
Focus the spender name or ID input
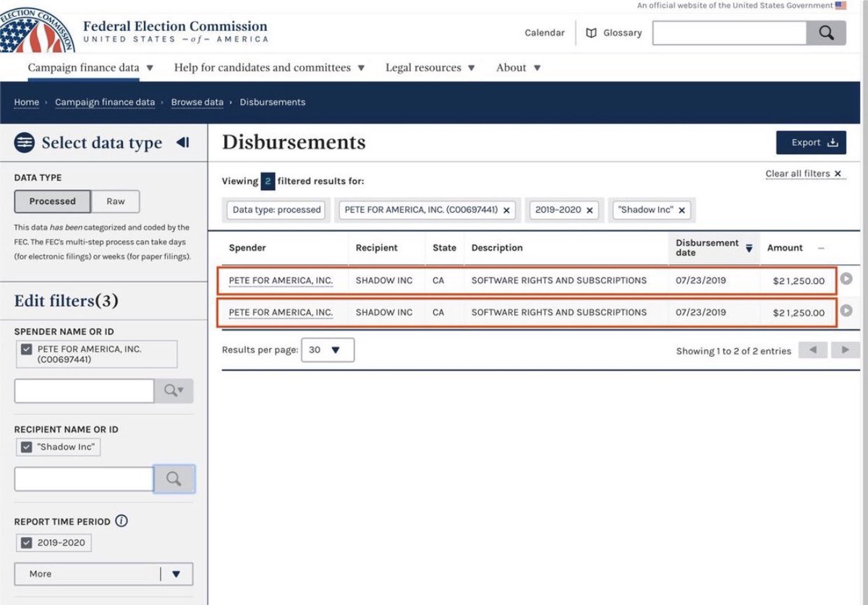[85, 391]
